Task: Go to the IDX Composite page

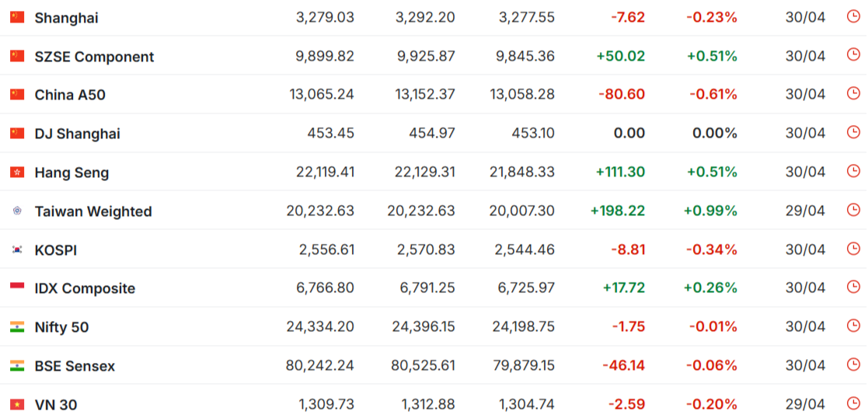Action: click(x=85, y=289)
